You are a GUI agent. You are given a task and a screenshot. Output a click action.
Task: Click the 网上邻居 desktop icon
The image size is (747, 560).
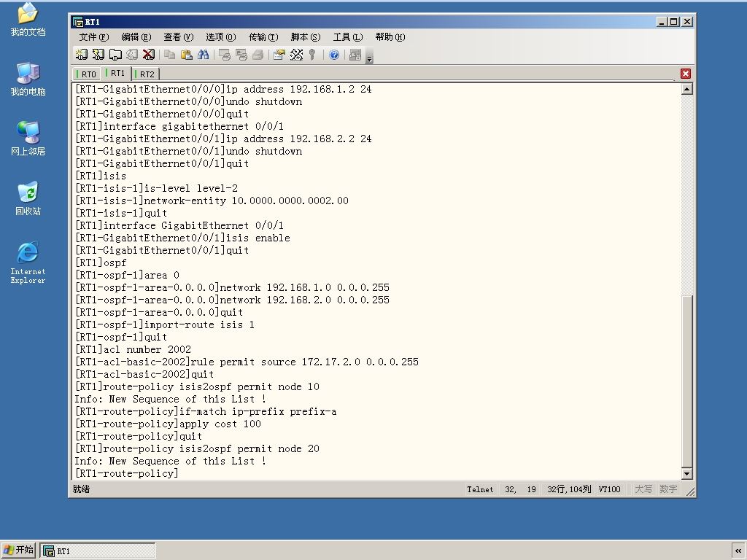[28, 139]
